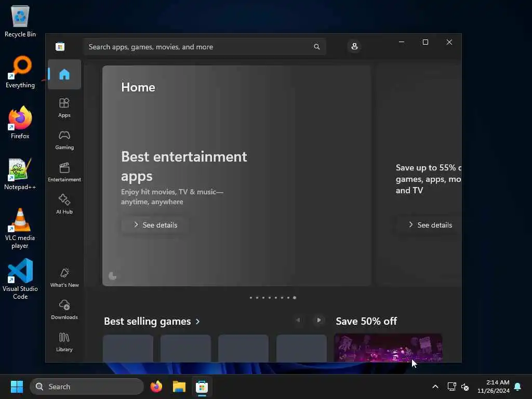Select the VLC media player shortcut

pyautogui.click(x=20, y=229)
